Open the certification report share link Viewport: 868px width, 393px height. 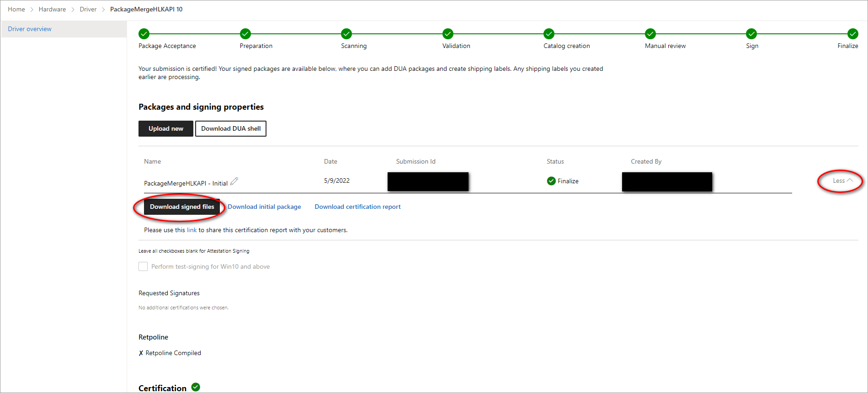[192, 230]
